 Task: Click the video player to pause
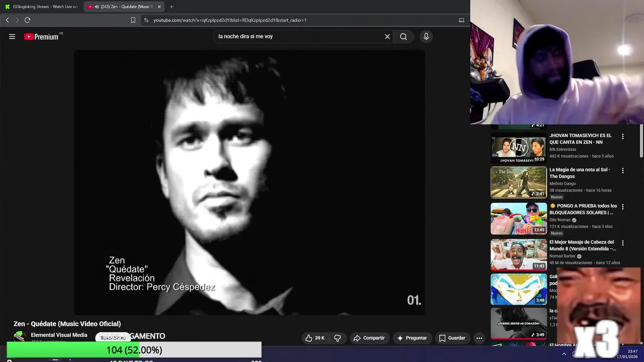[x=249, y=182]
